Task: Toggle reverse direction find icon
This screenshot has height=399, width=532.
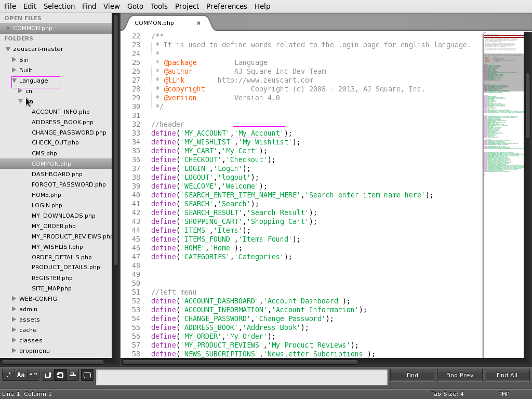Action: [47, 375]
